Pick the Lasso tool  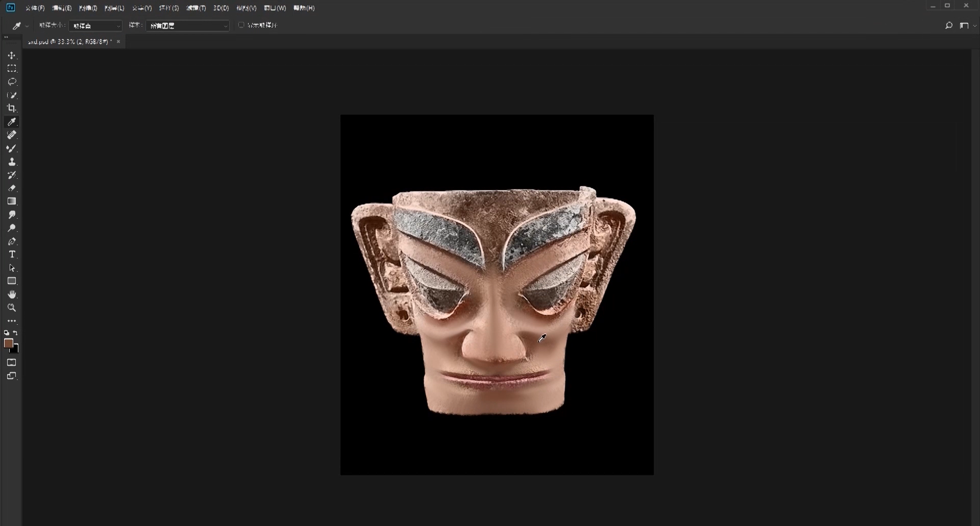click(12, 82)
